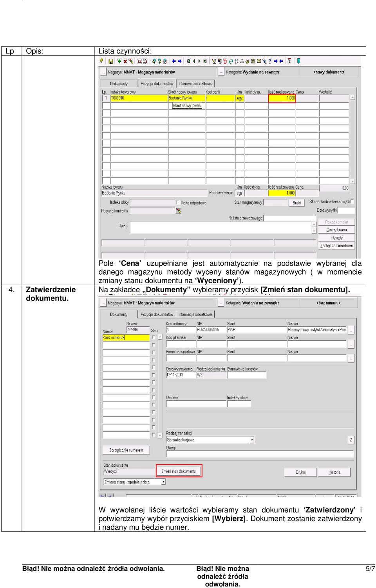Open 'Informacje dodatkowe' tab in the lower window

(x=195, y=315)
